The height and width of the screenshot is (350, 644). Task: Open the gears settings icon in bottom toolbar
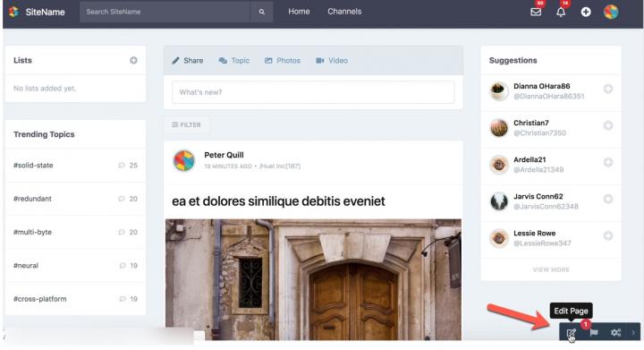[x=615, y=332]
